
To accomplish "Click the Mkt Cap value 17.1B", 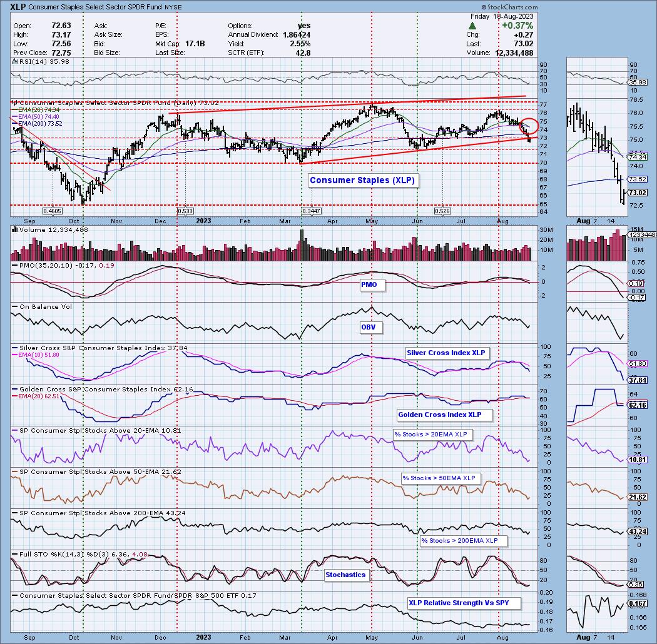I will pos(194,44).
